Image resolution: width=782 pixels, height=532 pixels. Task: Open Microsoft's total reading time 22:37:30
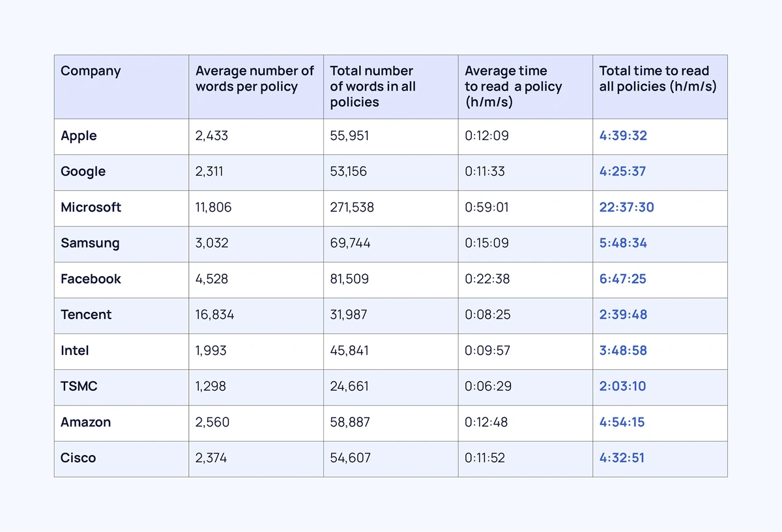626,208
